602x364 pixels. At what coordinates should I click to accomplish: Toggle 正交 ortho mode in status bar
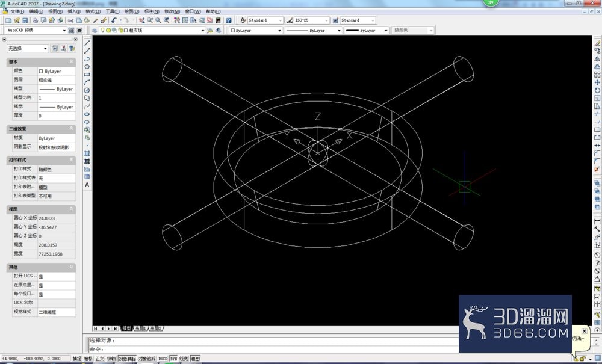[x=100, y=359]
